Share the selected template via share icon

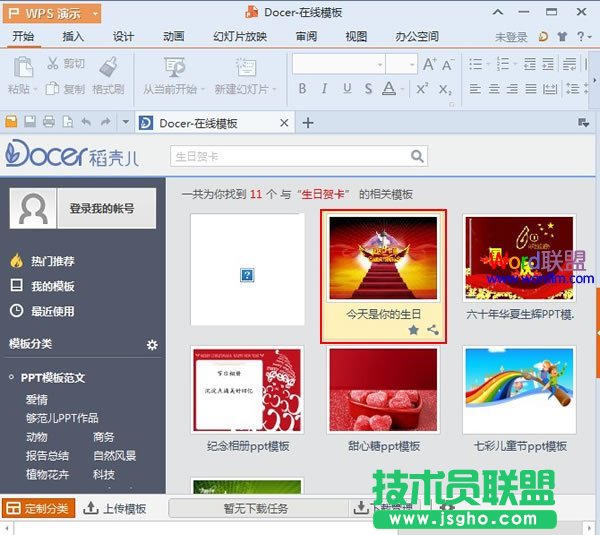pos(432,329)
